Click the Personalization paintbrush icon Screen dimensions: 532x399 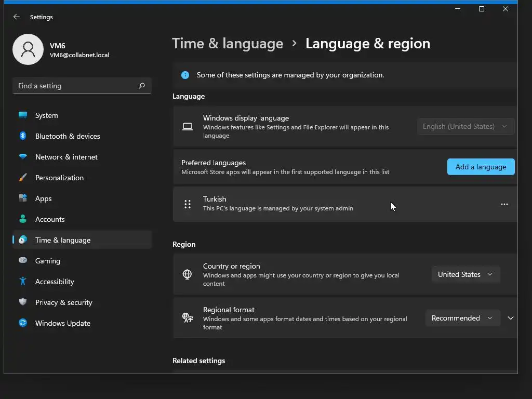tap(23, 178)
